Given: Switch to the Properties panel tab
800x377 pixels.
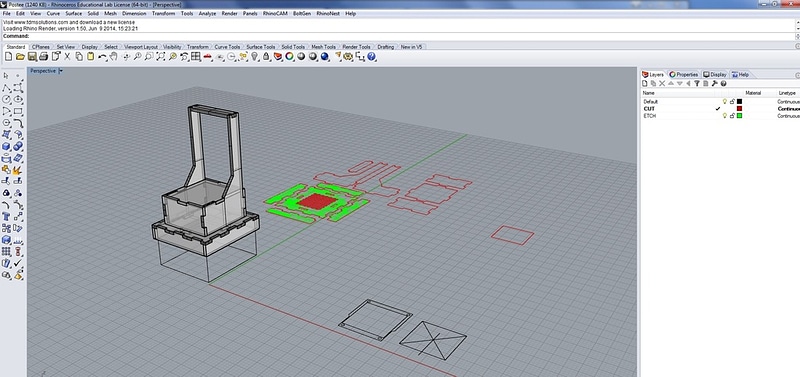Looking at the screenshot, I should pos(684,74).
